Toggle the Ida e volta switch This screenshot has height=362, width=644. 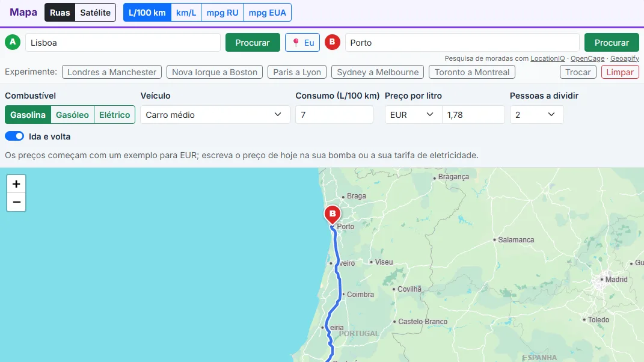click(14, 136)
